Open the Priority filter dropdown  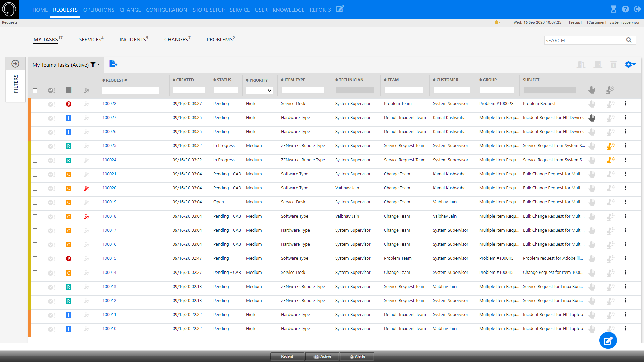259,90
